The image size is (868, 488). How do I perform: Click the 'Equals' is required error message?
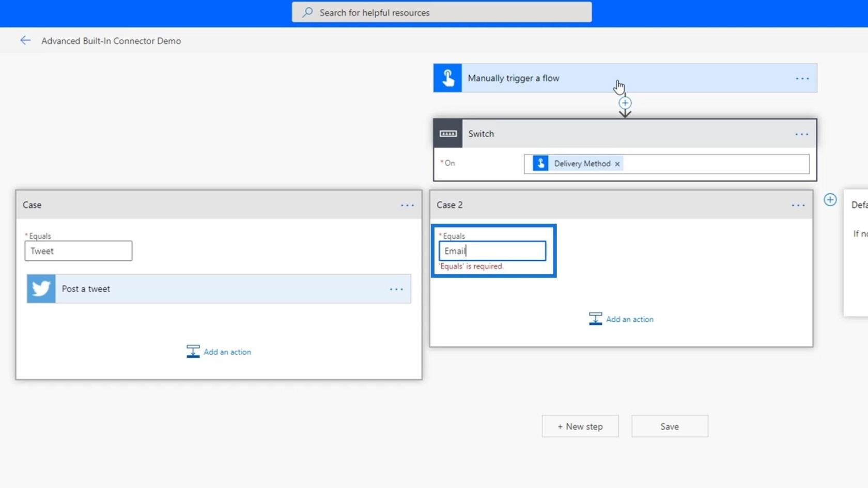[x=471, y=266]
